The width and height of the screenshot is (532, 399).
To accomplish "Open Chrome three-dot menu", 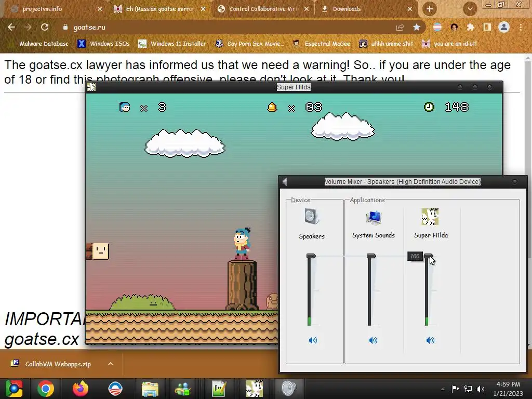I will 521,27.
